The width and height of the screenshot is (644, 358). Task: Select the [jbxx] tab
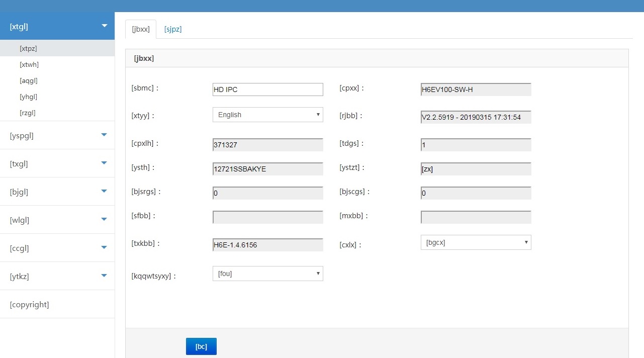(x=141, y=29)
